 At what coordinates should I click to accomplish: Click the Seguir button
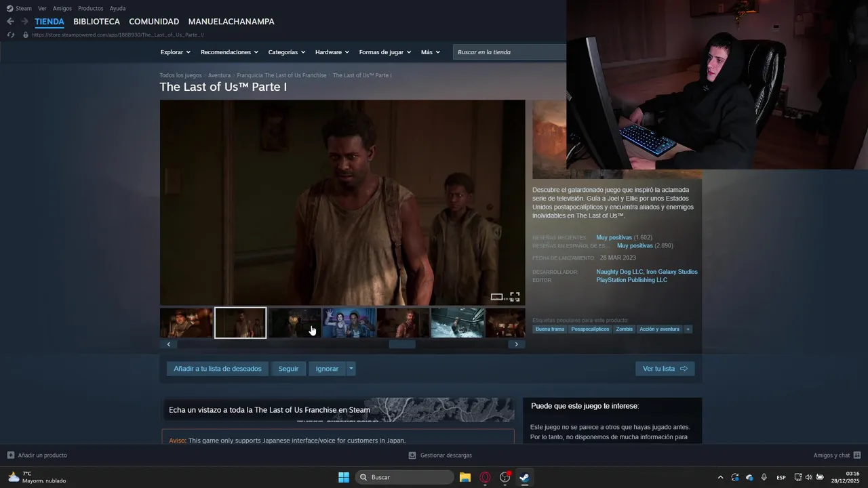288,369
